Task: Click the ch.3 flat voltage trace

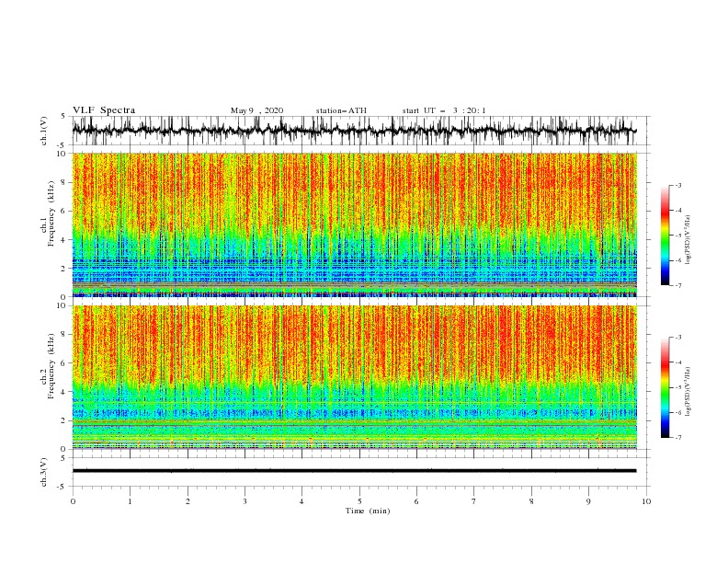Action: tap(354, 471)
